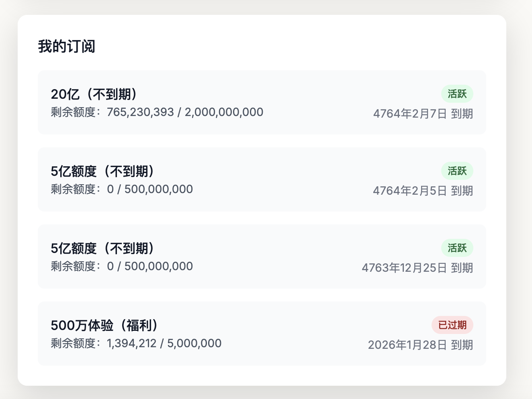Select the 20亿（不到期） subscription title
Viewport: 532px width, 399px height.
point(95,94)
